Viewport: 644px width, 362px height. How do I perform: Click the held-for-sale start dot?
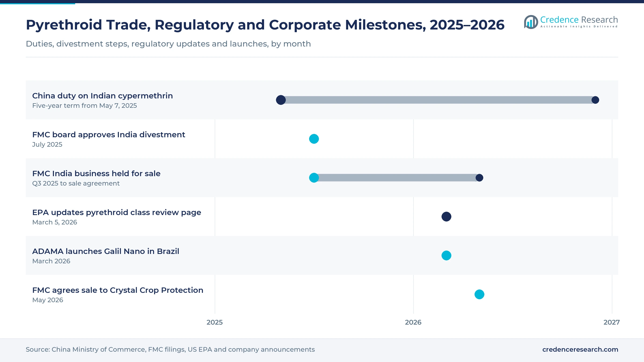pos(314,178)
